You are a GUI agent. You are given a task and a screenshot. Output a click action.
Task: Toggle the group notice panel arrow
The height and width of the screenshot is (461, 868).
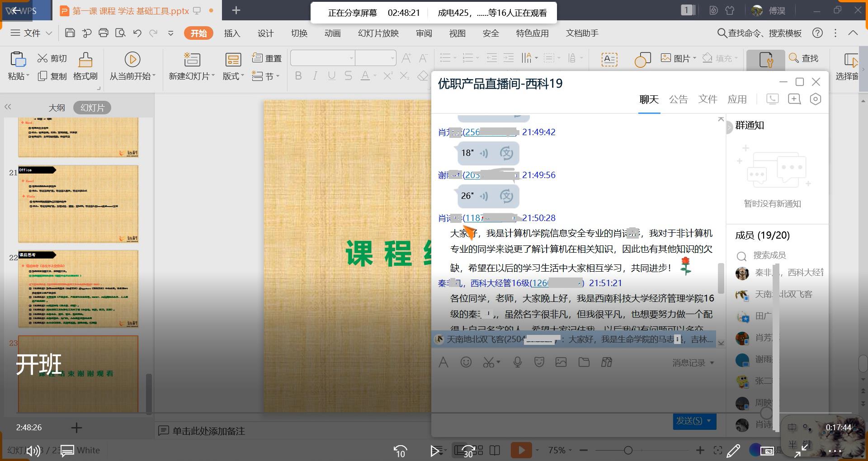tap(729, 128)
